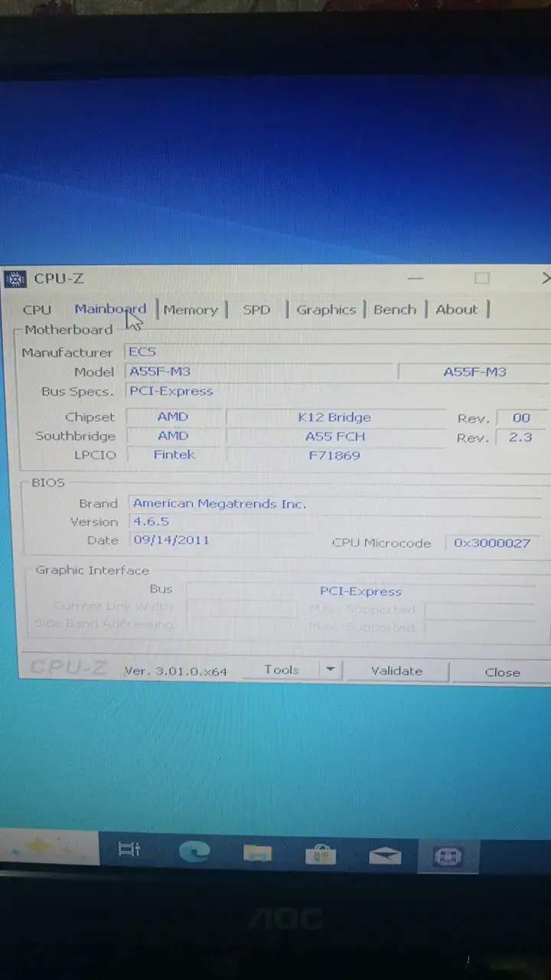551x980 pixels.
Task: Click the Manufacturer value ECS
Action: 337,352
